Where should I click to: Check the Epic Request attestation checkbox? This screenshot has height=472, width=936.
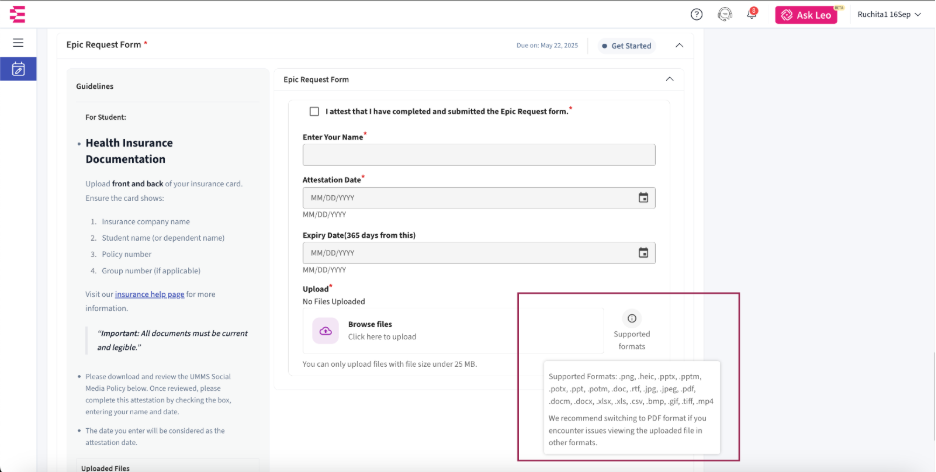pos(315,111)
